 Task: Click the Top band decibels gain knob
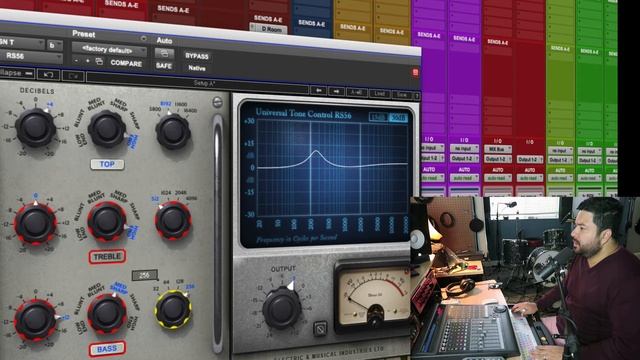[x=36, y=127]
